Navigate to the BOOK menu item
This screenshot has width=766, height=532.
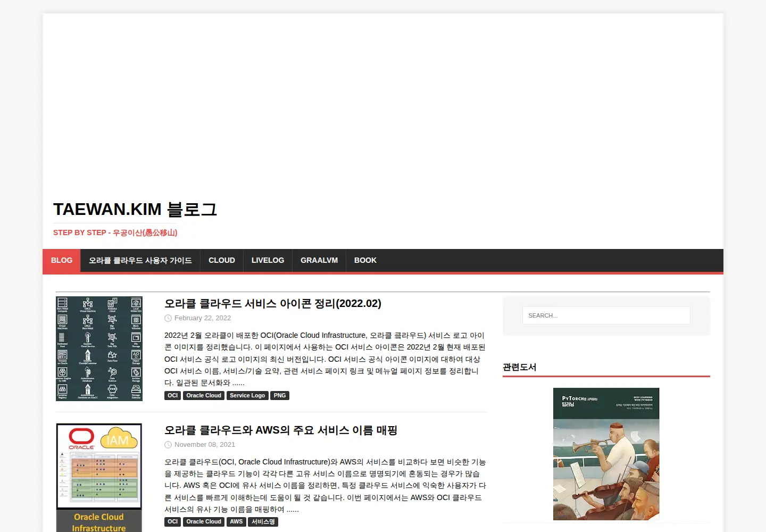click(x=365, y=260)
